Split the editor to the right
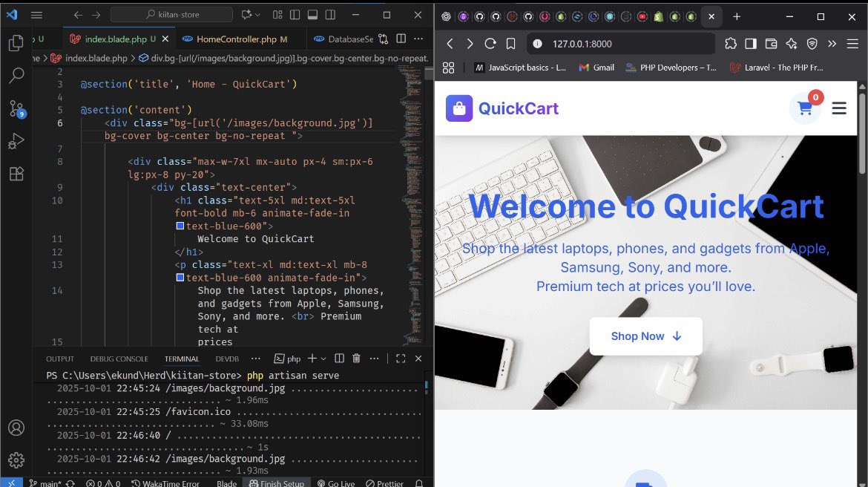 [x=401, y=39]
